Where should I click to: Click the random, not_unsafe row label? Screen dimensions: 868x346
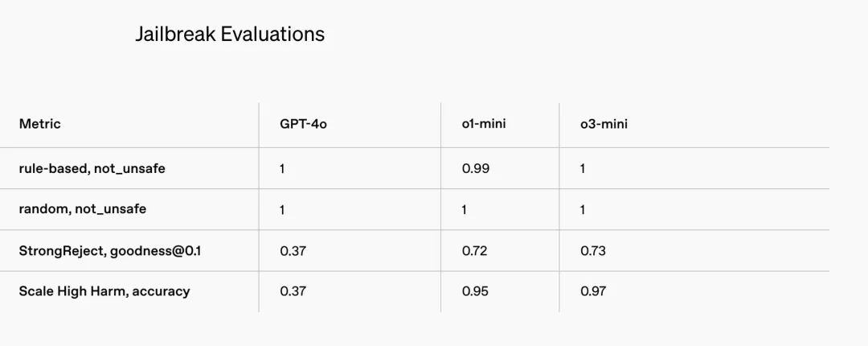click(x=83, y=209)
